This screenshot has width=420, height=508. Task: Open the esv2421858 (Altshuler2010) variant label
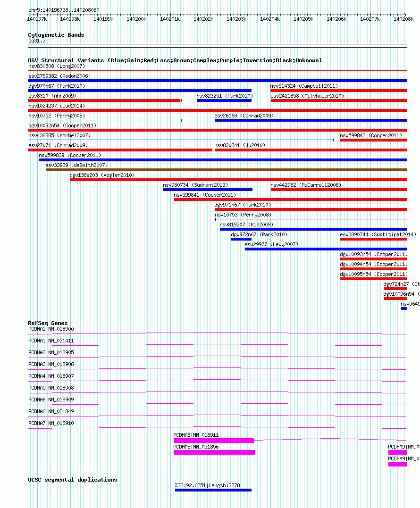[307, 96]
